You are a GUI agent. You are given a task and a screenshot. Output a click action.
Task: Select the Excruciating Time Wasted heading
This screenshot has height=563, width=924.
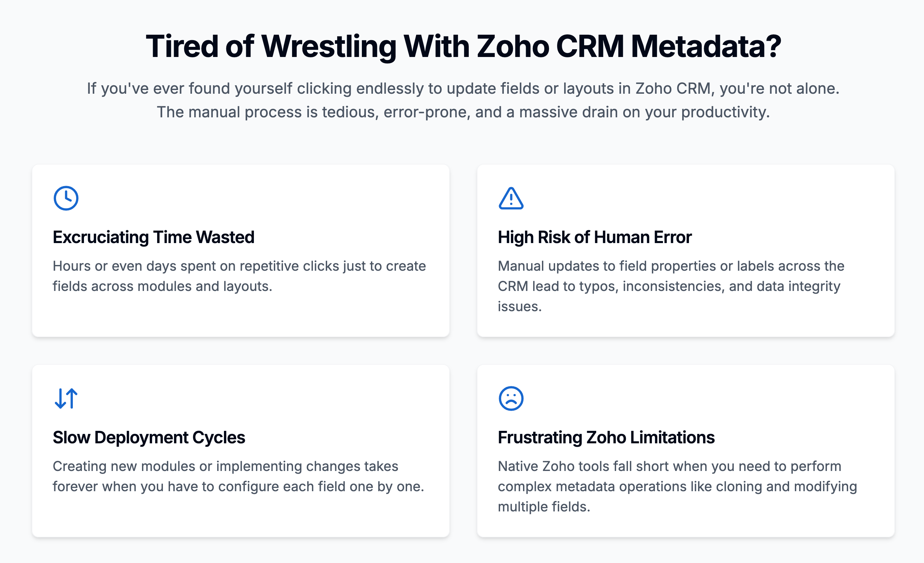click(x=153, y=237)
